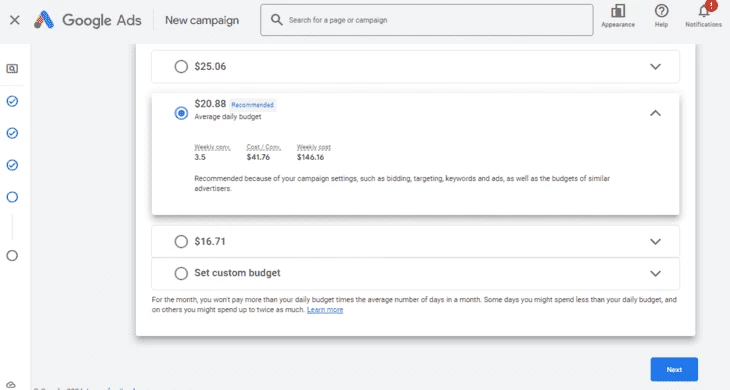Click the search campaign icon in left sidebar
Viewport: 730px width, 390px height.
pyautogui.click(x=12, y=69)
